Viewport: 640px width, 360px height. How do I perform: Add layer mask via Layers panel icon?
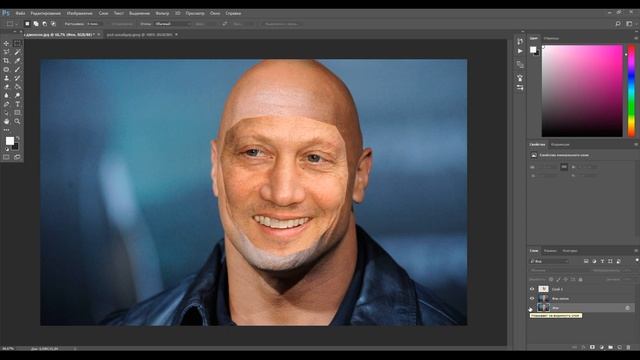point(592,347)
